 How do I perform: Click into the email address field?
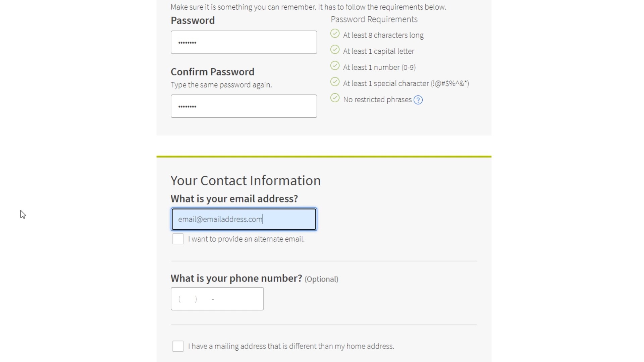click(244, 219)
